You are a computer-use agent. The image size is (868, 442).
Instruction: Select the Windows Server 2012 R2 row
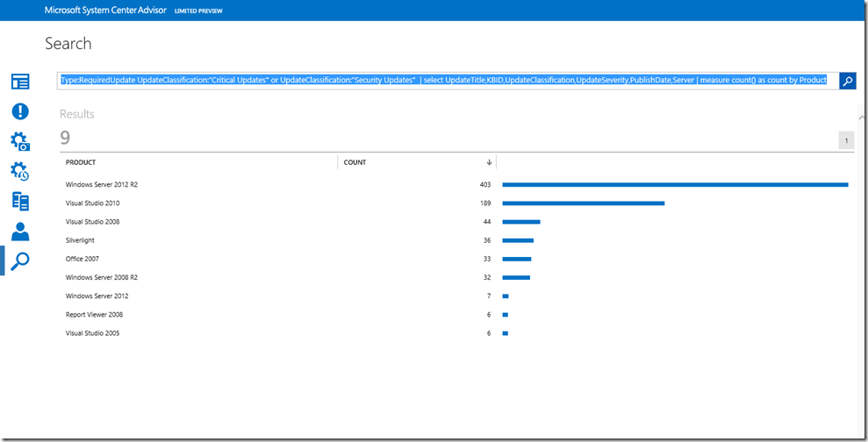[102, 184]
